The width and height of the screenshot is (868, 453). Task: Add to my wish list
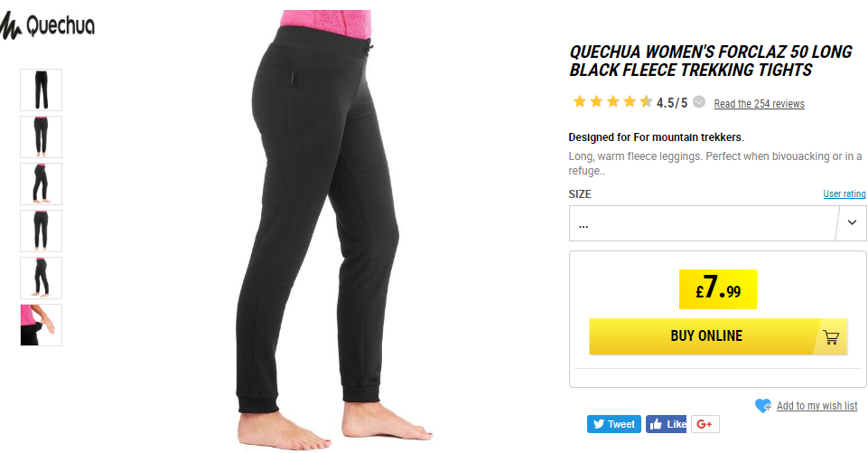point(817,406)
